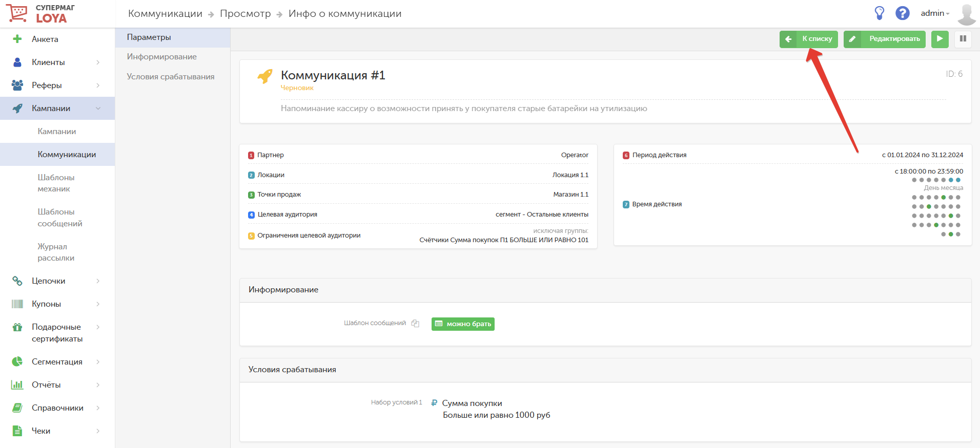Go back with К списку button
Image resolution: width=980 pixels, height=448 pixels.
pos(809,39)
